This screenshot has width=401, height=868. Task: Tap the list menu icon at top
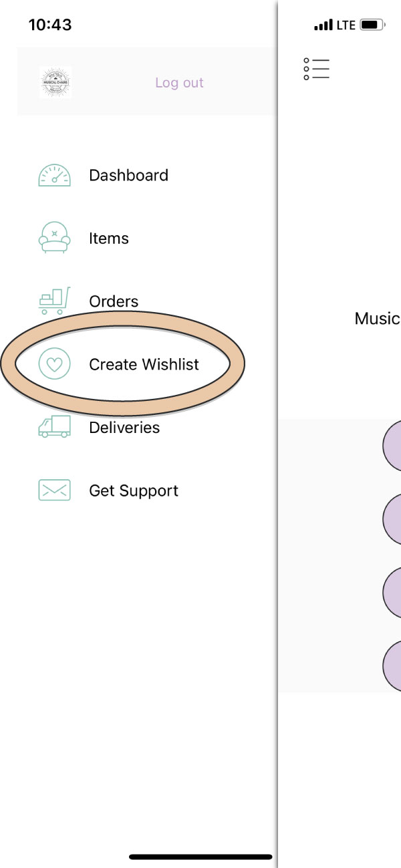(x=316, y=69)
